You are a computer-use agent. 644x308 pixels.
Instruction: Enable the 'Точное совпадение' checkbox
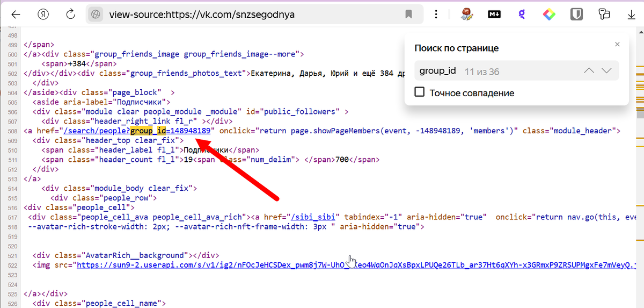[420, 92]
